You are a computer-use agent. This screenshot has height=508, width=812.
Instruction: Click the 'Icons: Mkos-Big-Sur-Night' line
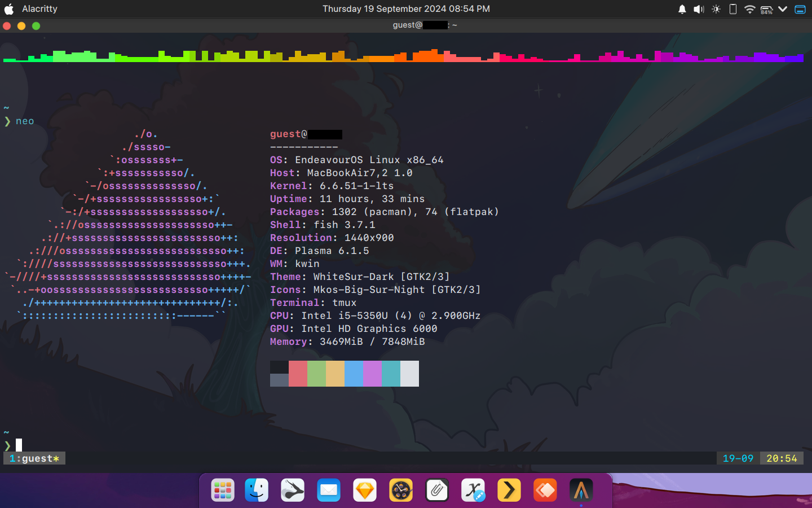click(x=376, y=290)
